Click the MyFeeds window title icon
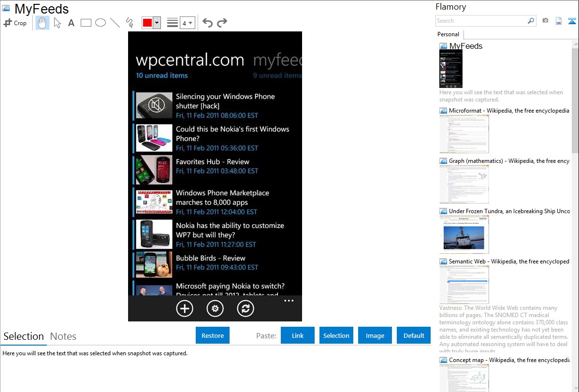This screenshot has width=579, height=392. [x=6, y=8]
